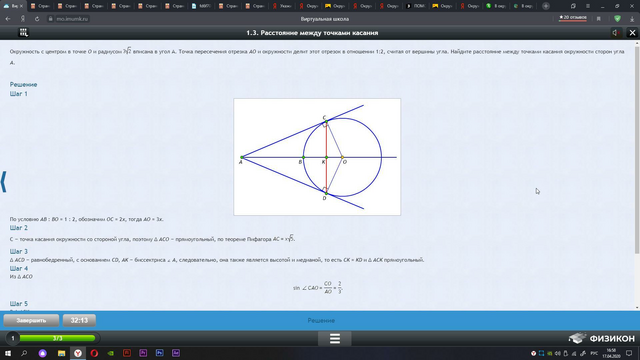
Task: Open Yandex browser in the taskbar
Action: click(78, 353)
